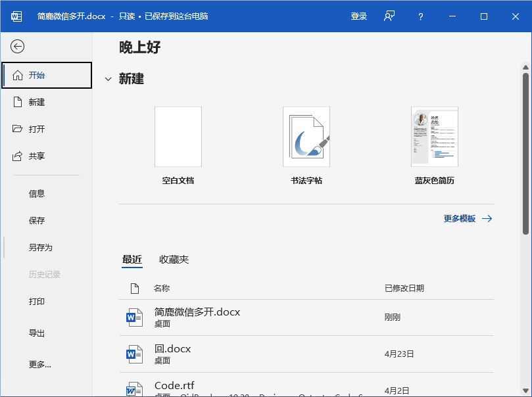Screen dimensions: 532x397
Task: Switch to the 收藏夹 tab
Action: click(174, 260)
